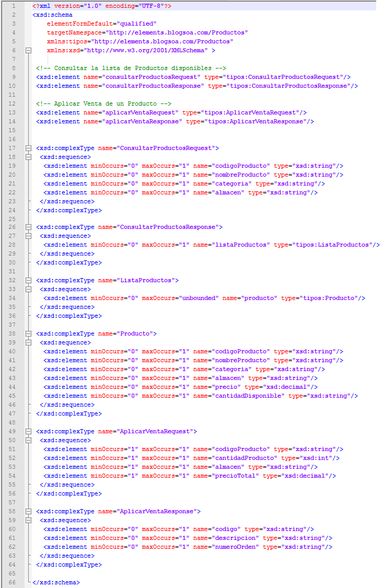Click the cantidadDisponible element name
The image size is (383, 588).
click(x=248, y=396)
